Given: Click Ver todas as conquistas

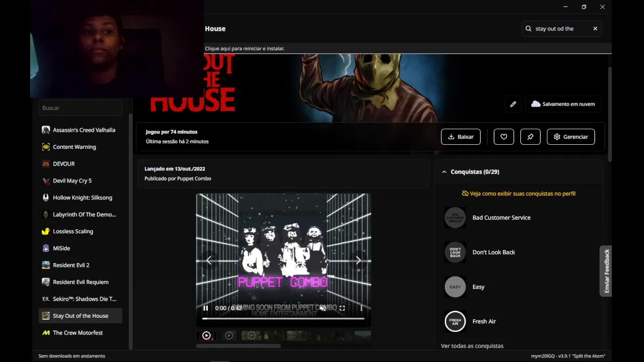Looking at the screenshot, I should click(x=472, y=346).
